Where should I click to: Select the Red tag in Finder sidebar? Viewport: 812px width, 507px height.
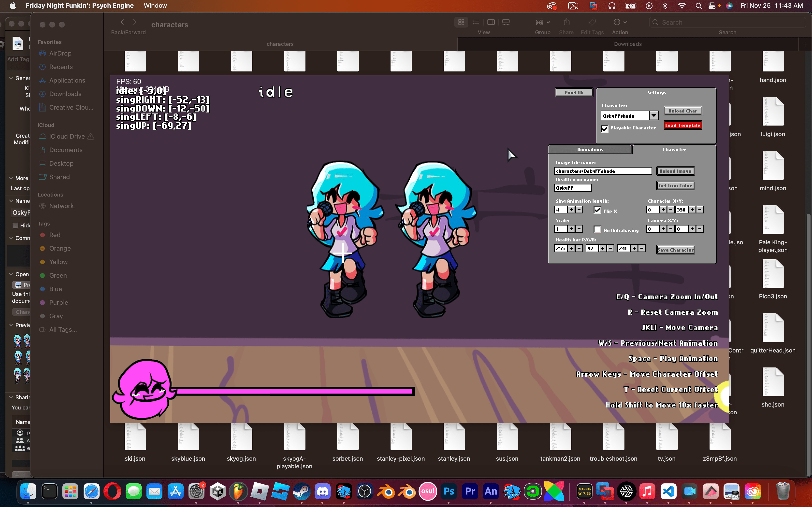click(54, 235)
